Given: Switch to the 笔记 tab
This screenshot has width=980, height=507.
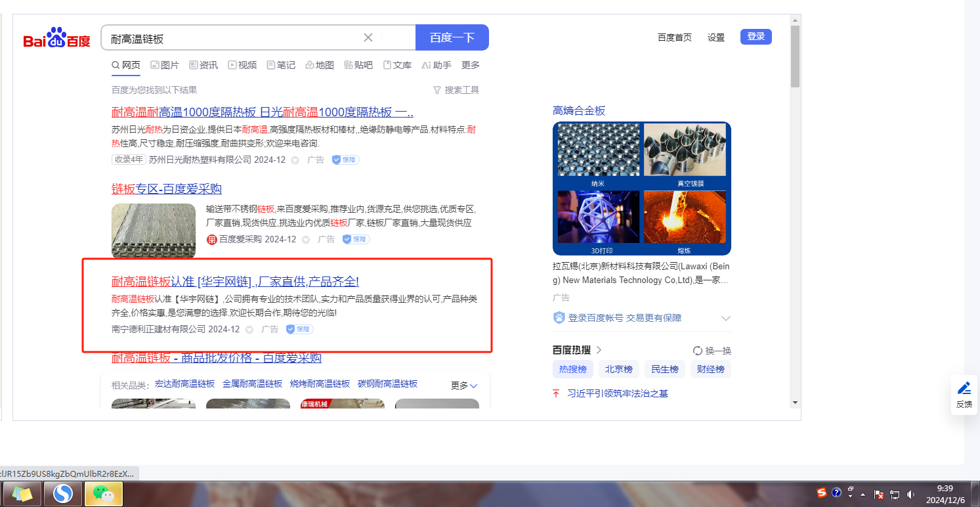Looking at the screenshot, I should (281, 65).
